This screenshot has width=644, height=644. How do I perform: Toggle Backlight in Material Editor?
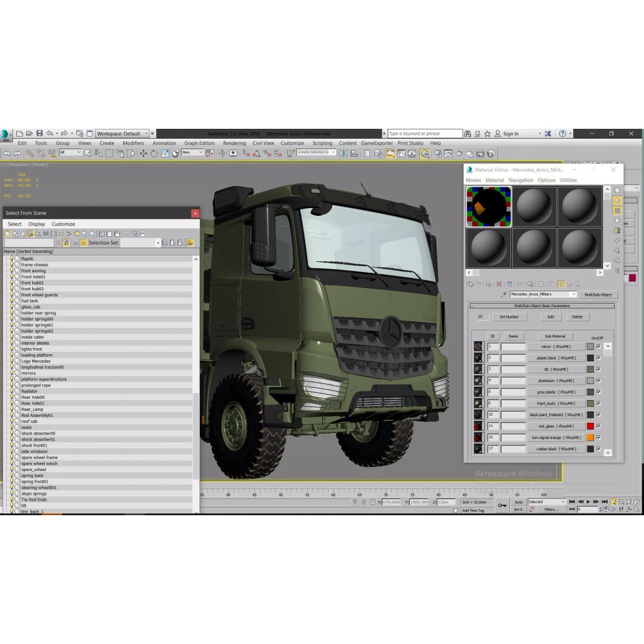[x=617, y=200]
